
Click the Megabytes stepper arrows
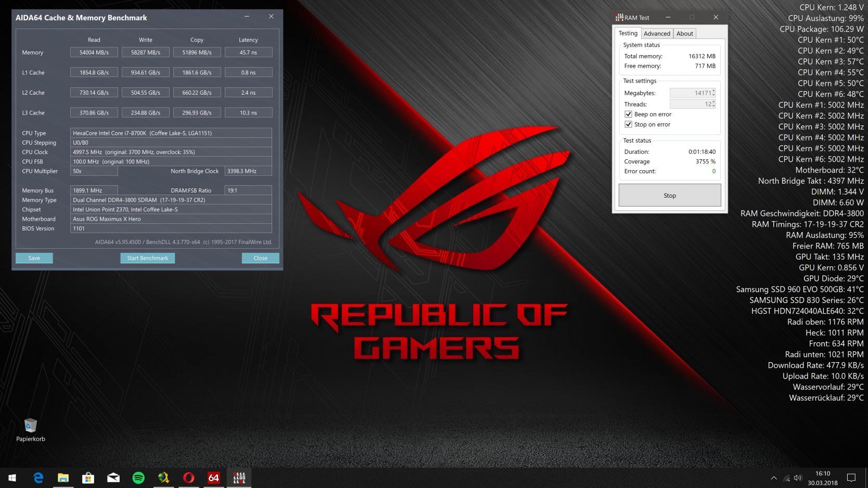[x=713, y=93]
